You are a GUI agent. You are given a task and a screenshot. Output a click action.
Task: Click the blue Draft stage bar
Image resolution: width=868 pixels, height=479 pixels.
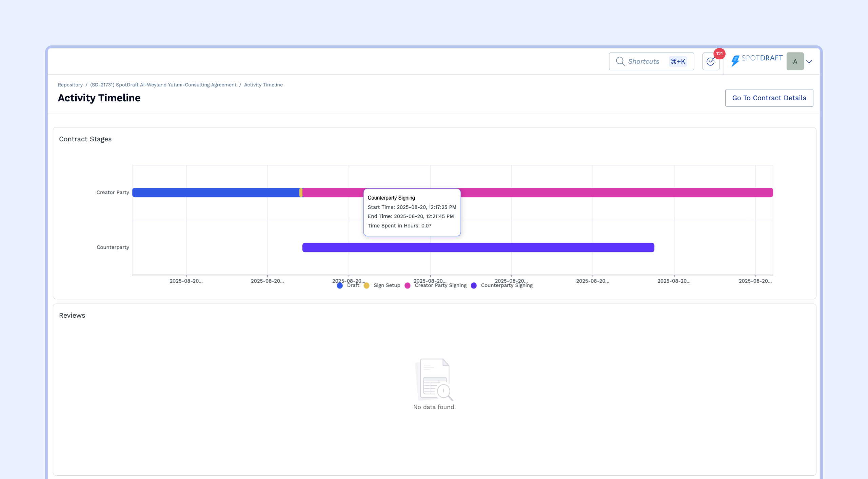(x=215, y=193)
